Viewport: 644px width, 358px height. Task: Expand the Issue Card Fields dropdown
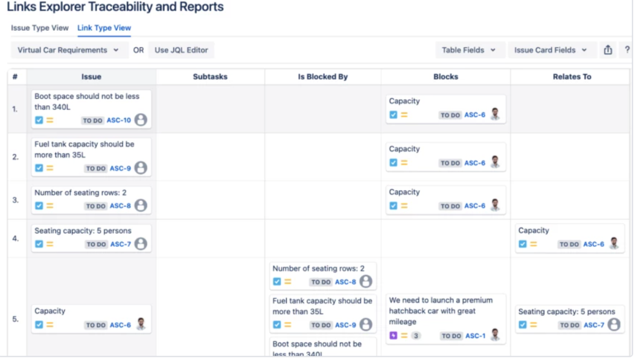click(x=551, y=50)
